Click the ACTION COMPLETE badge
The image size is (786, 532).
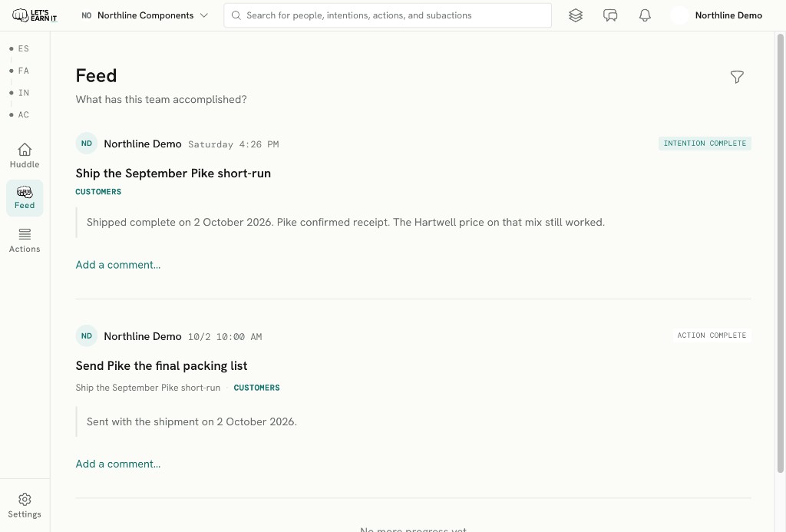[712, 335]
